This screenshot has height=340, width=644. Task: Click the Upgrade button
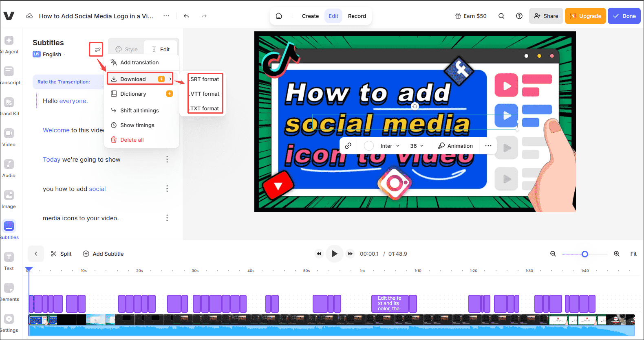coord(585,16)
